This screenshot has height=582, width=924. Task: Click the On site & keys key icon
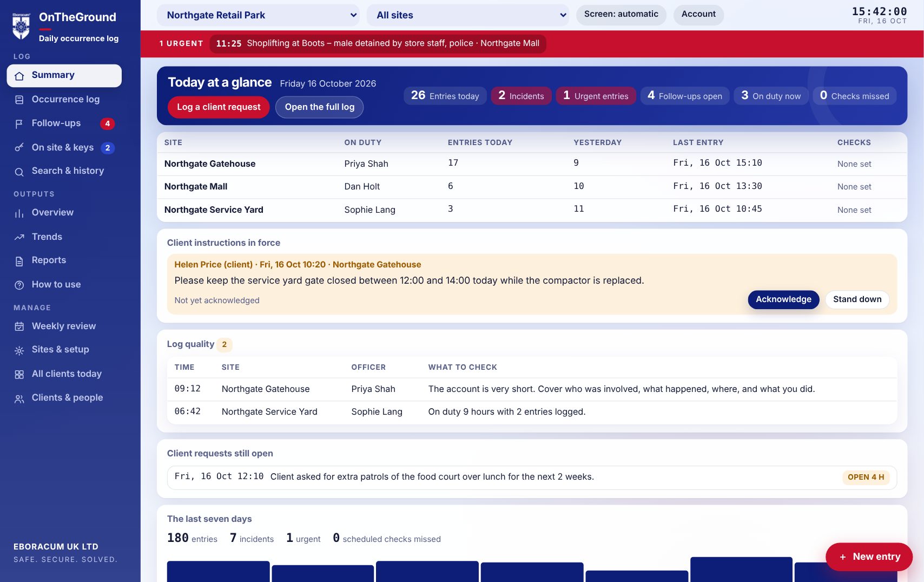[19, 147]
